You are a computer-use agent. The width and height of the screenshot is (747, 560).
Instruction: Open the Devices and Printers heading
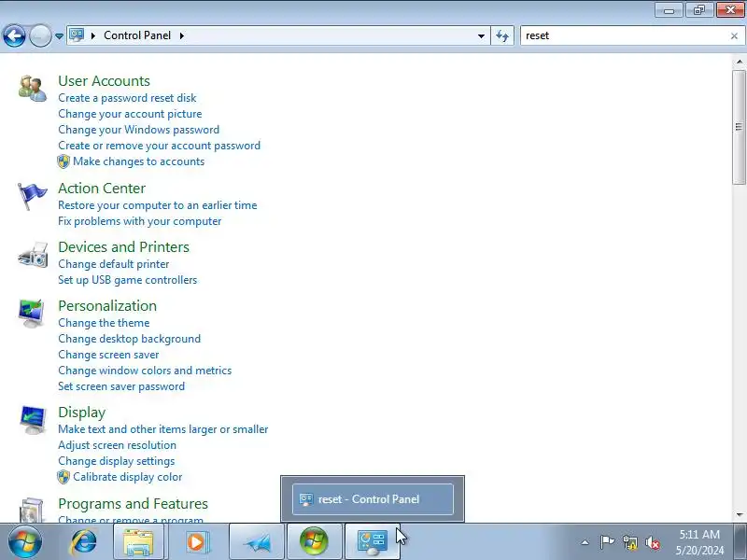pyautogui.click(x=124, y=247)
